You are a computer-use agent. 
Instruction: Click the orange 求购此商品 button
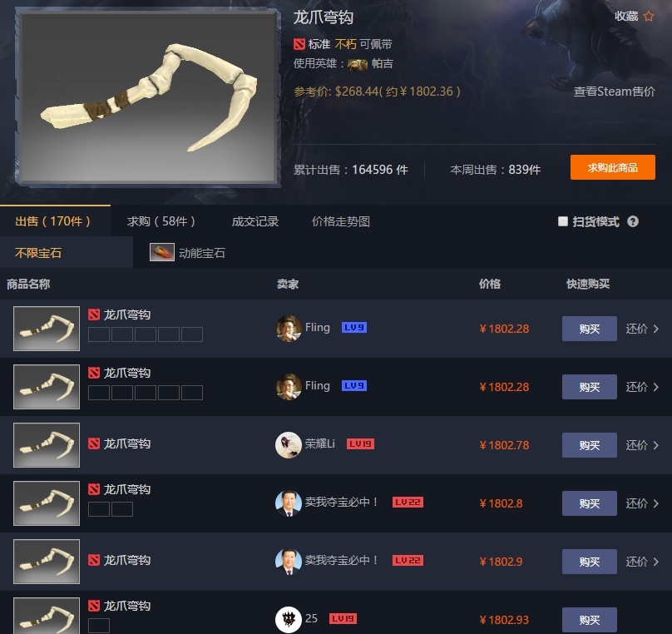pyautogui.click(x=612, y=167)
